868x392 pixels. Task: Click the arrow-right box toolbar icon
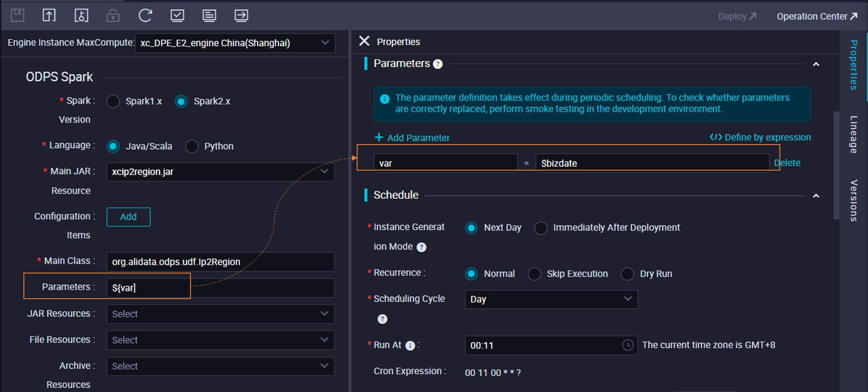[241, 16]
